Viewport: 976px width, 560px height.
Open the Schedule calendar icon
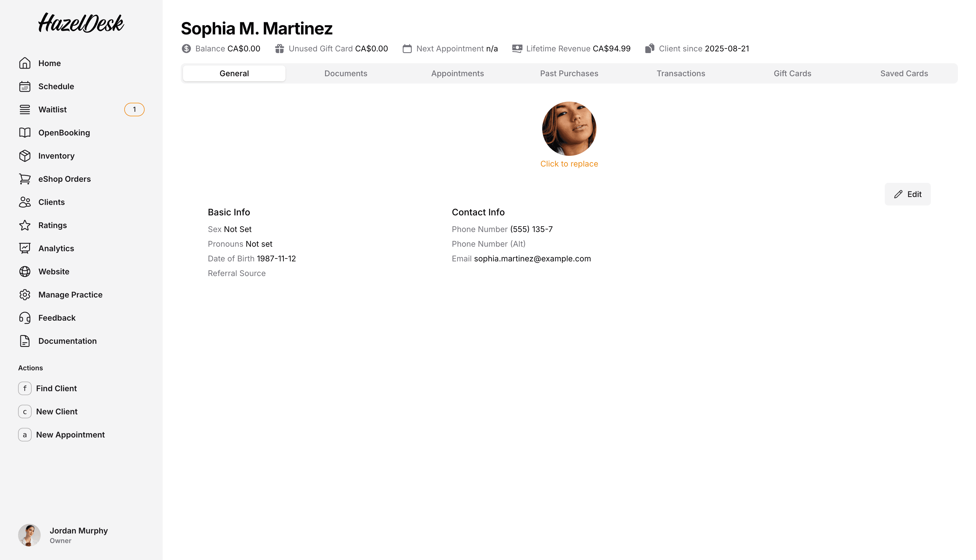pyautogui.click(x=25, y=86)
